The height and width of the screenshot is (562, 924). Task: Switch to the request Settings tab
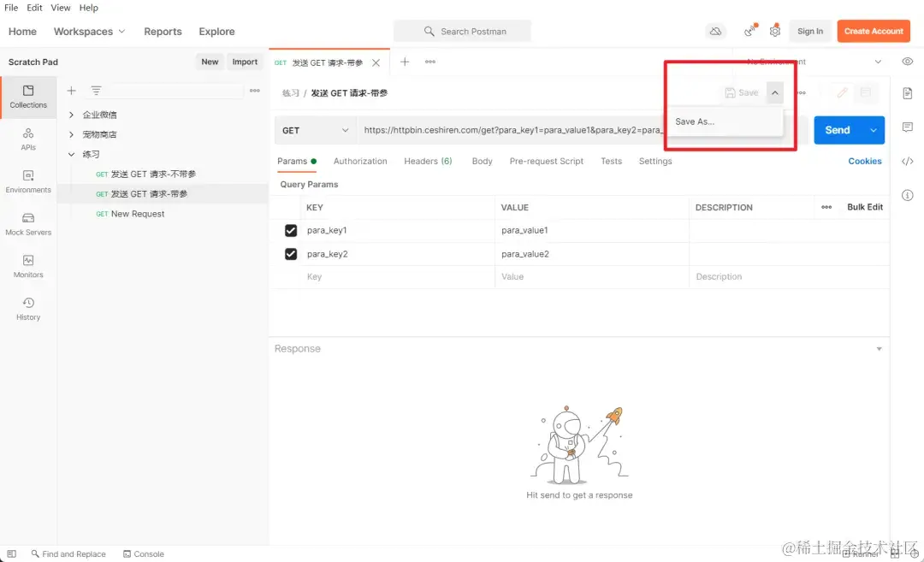655,161
